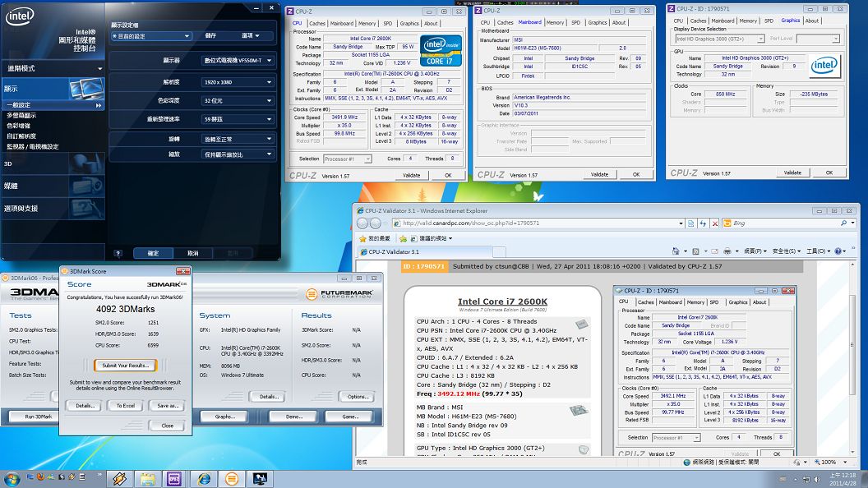
Task: Open 選項與支援 section in Intel panel
Action: coord(53,209)
